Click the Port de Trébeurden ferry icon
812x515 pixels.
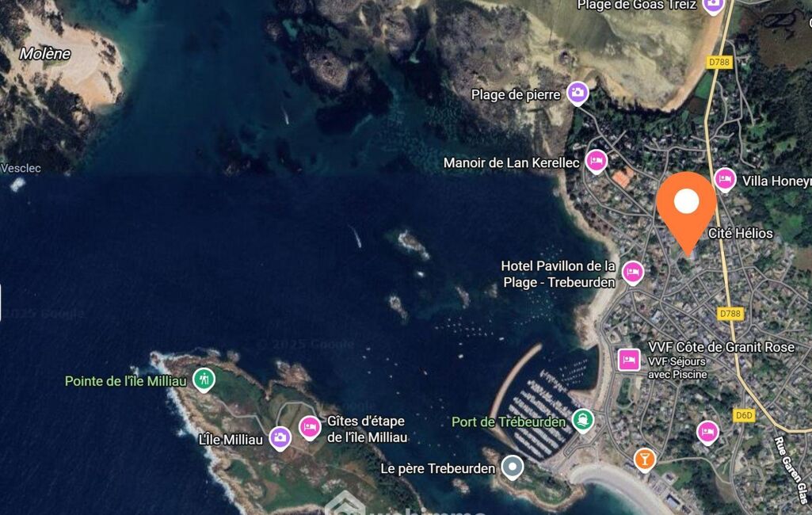pos(582,420)
